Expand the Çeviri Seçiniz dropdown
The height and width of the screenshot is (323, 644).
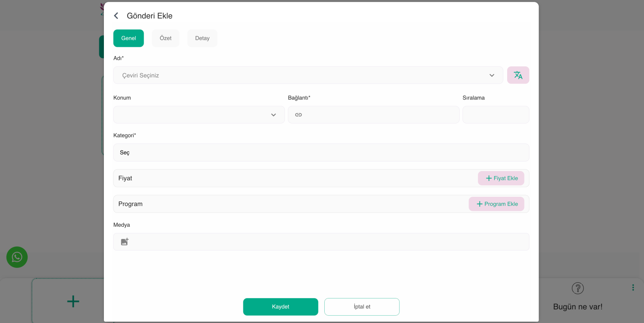(308, 75)
